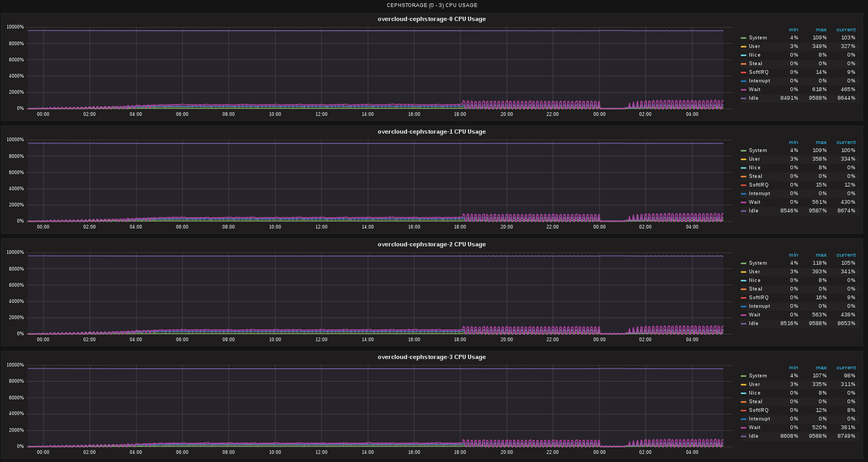
Task: Toggle the Interrupt series in the cephstorage-3 legend
Action: (x=759, y=419)
